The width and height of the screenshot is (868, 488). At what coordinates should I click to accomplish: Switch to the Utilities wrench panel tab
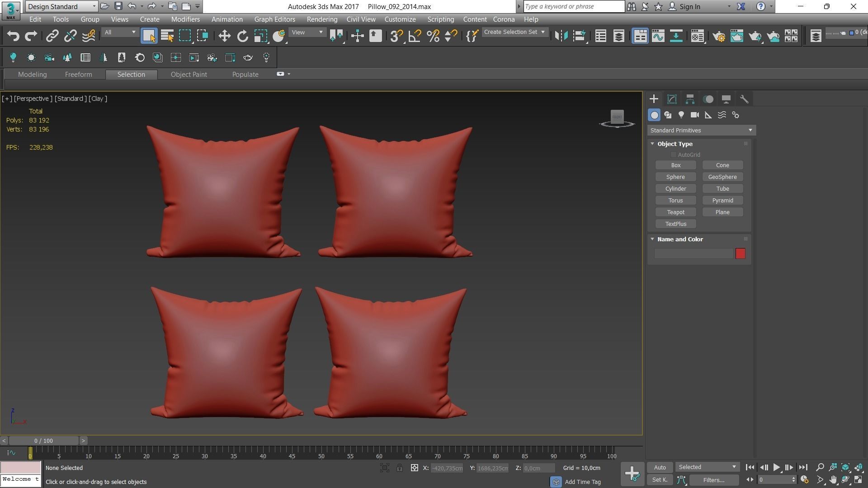tap(744, 99)
